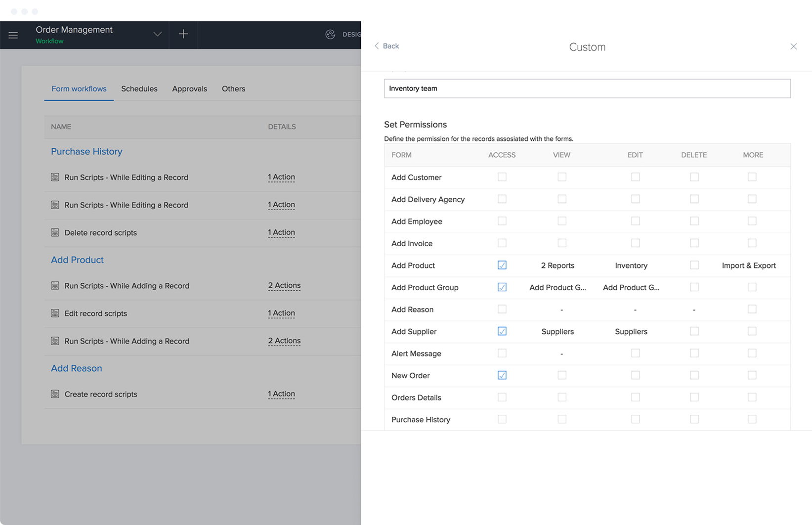Uncheck Access for Add Product
812x525 pixels.
click(x=502, y=265)
